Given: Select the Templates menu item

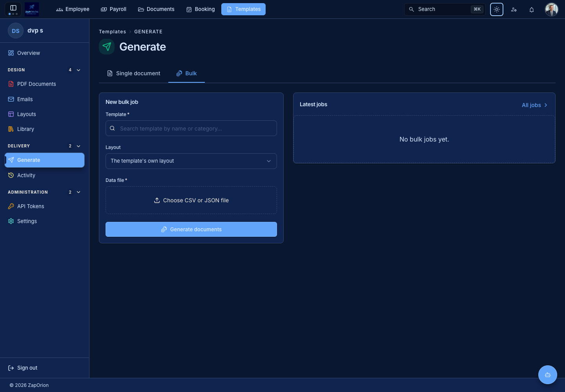Looking at the screenshot, I should tap(243, 9).
